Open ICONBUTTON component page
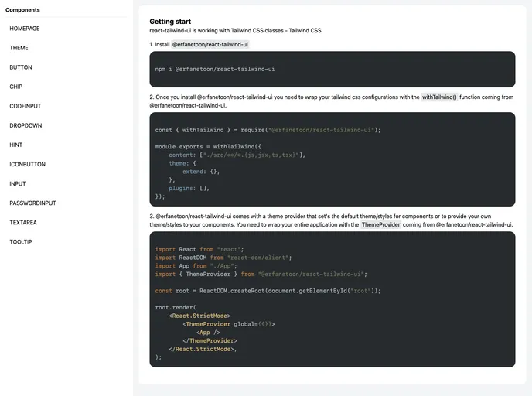 [28, 164]
